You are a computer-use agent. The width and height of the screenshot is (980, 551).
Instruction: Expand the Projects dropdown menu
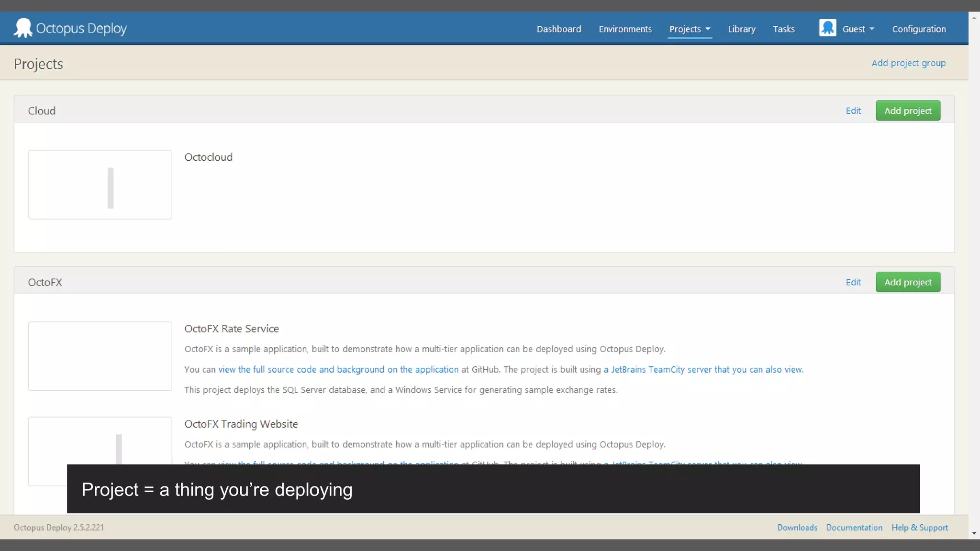[x=690, y=29]
